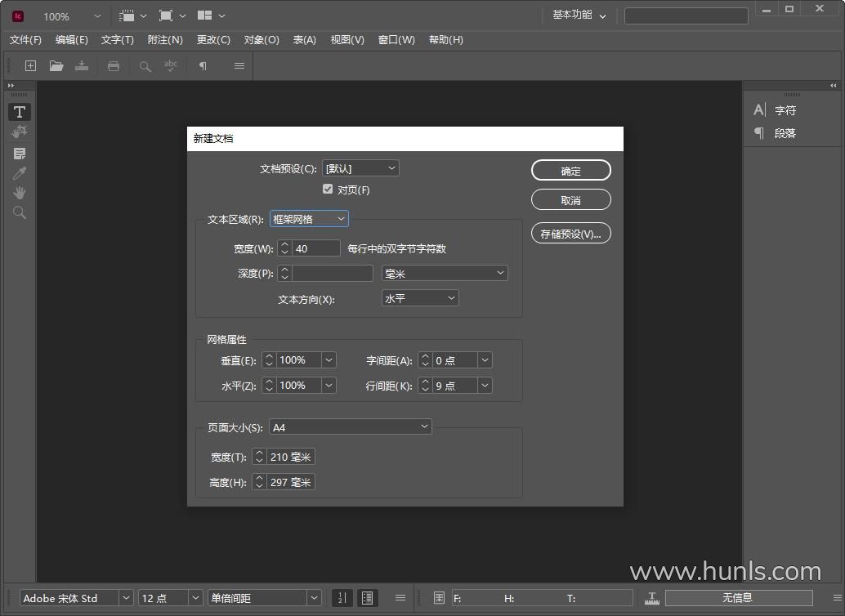Click the 取消 button
This screenshot has width=845, height=616.
[x=570, y=200]
